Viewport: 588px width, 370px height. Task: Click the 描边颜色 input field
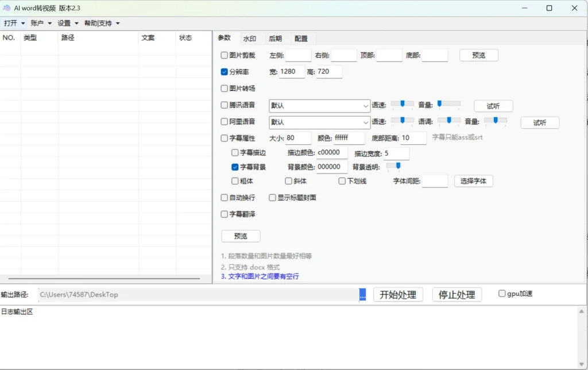pos(332,153)
